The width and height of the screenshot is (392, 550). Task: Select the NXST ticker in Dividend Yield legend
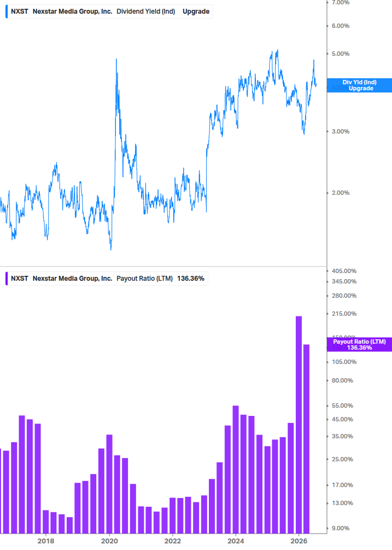[20, 11]
